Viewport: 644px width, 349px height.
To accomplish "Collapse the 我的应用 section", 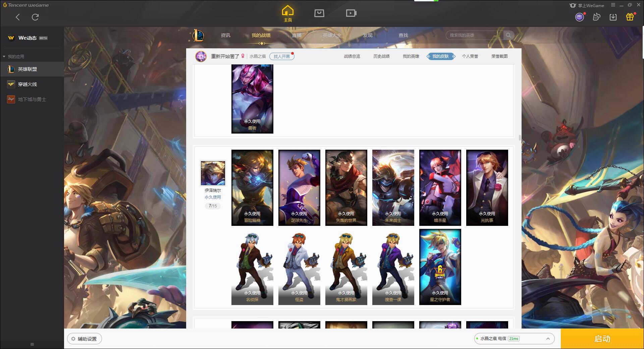I will (x=13, y=56).
